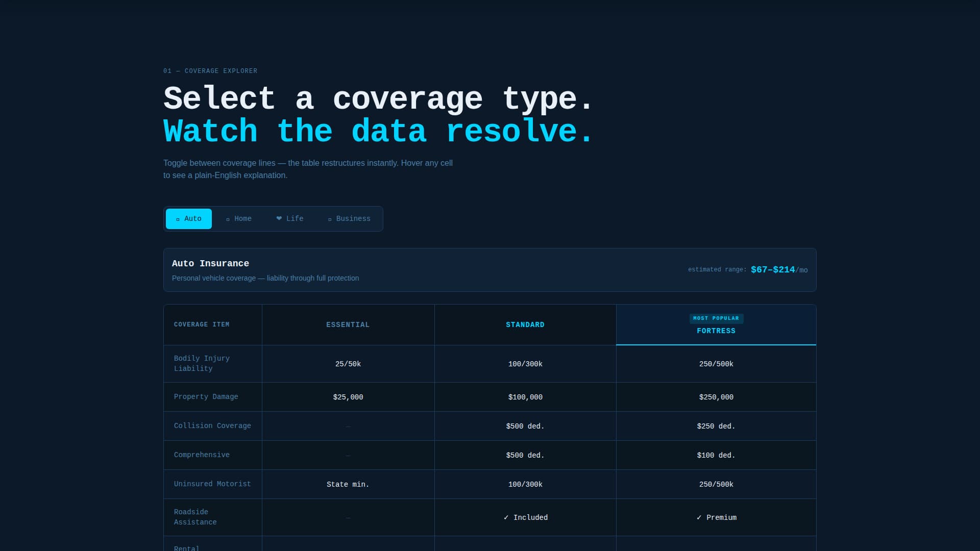Viewport: 980px width, 551px height.
Task: Switch to the Business coverage tab
Action: tap(349, 219)
